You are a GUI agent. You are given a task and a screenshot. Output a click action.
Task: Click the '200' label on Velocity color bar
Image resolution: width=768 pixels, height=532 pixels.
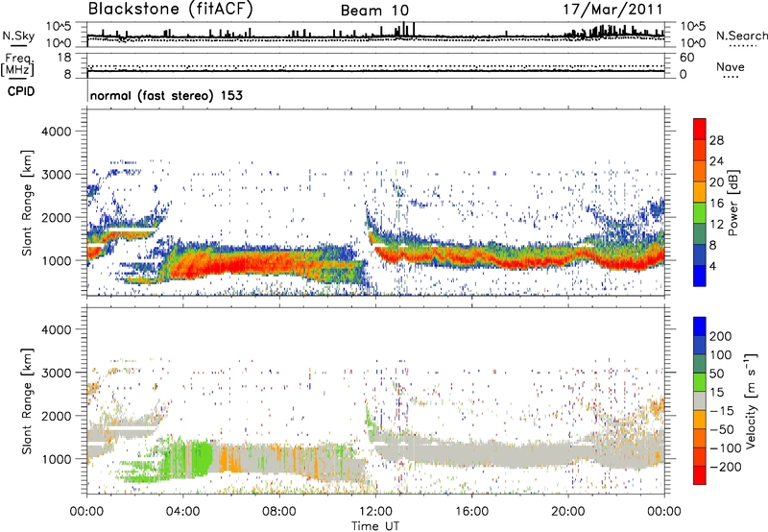(x=721, y=336)
